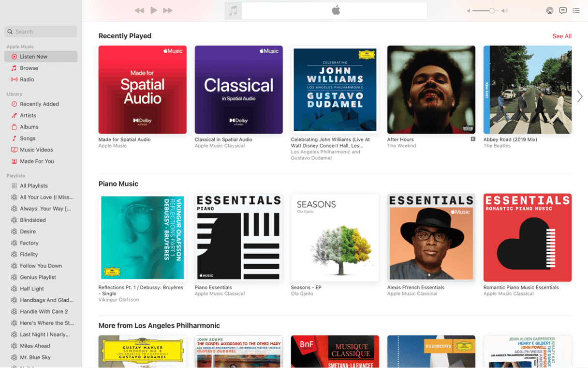Click the Albums icon in sidebar
The image size is (588, 368).
point(14,127)
